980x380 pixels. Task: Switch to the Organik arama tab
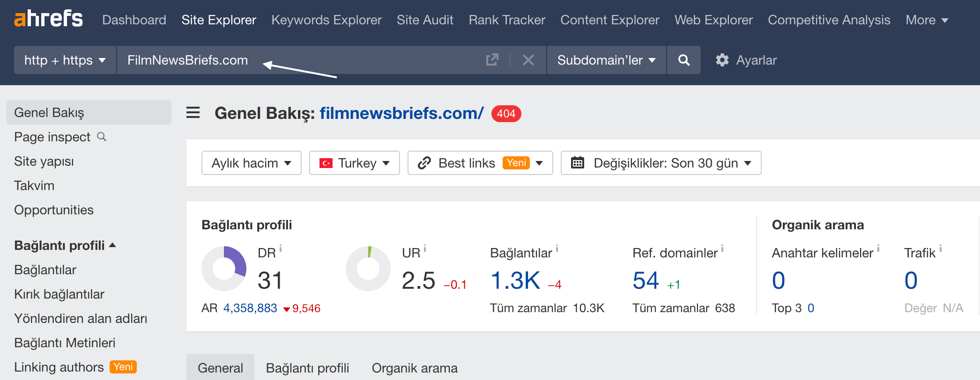[x=415, y=368]
